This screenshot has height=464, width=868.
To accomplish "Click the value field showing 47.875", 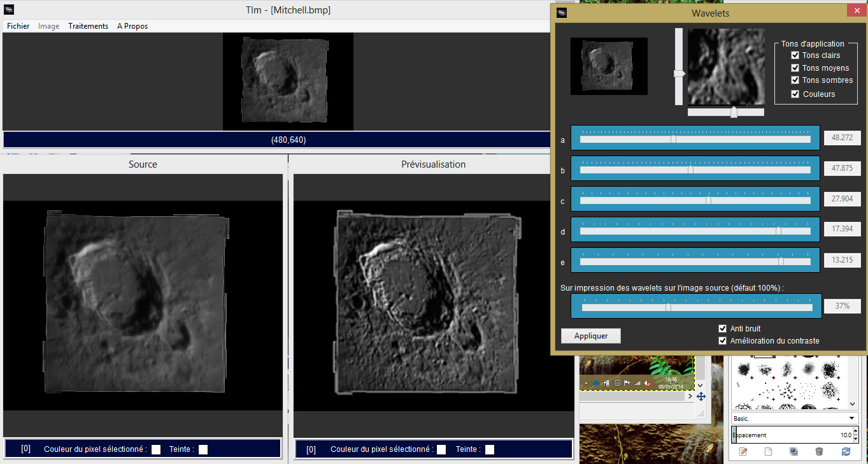I will (842, 168).
